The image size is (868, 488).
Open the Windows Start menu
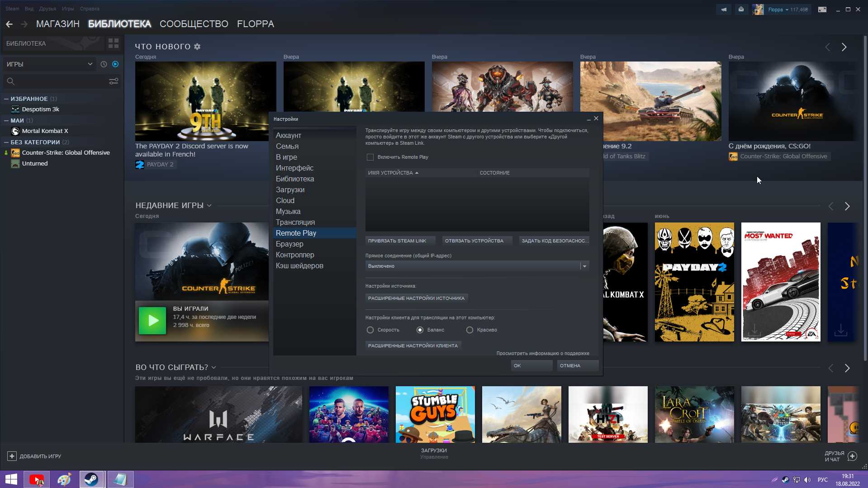pyautogui.click(x=11, y=479)
